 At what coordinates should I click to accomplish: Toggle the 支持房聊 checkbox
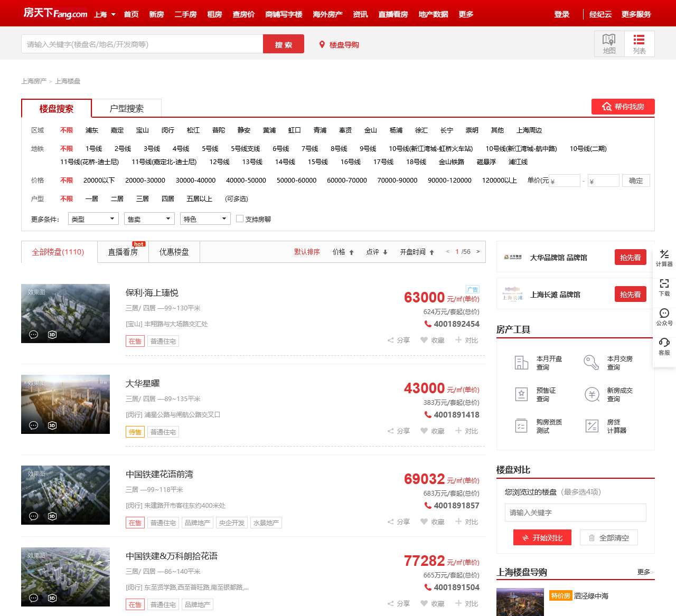coord(240,219)
